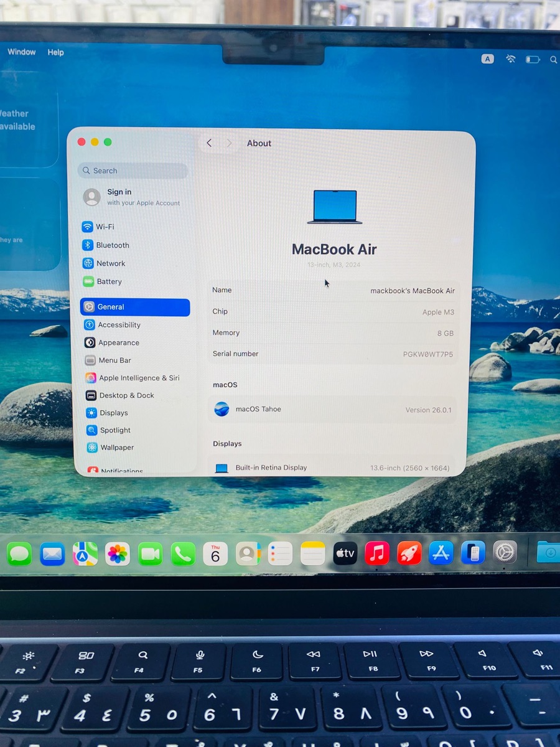
Task: Launch Phone app from the Dock
Action: click(183, 553)
